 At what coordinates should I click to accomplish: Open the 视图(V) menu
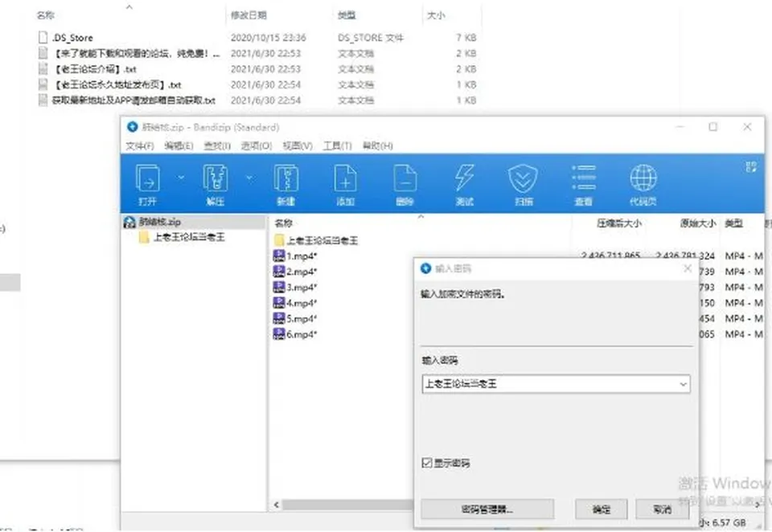click(298, 145)
